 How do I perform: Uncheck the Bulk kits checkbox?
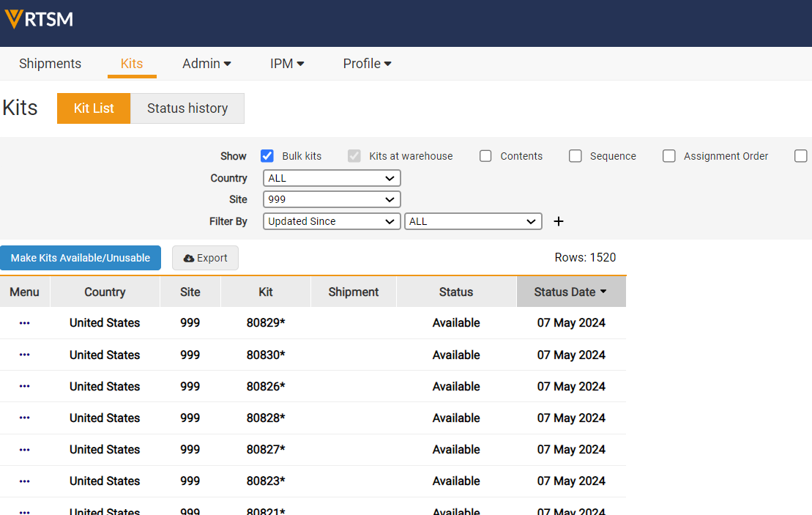(x=267, y=156)
